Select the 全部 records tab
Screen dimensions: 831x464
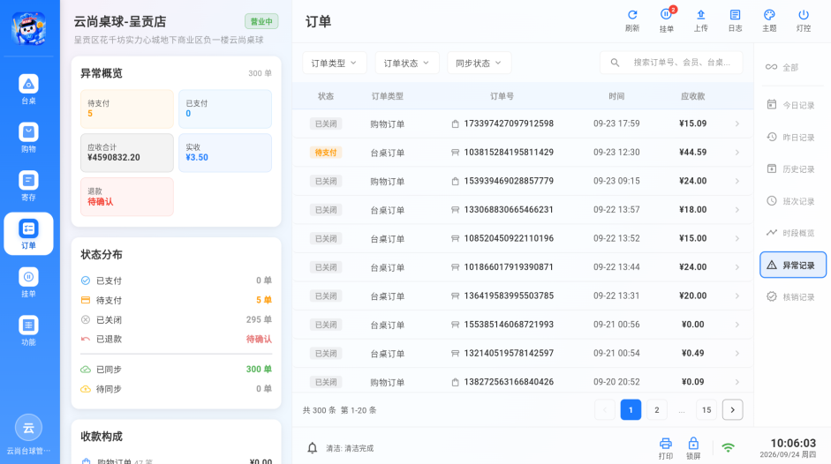(792, 67)
